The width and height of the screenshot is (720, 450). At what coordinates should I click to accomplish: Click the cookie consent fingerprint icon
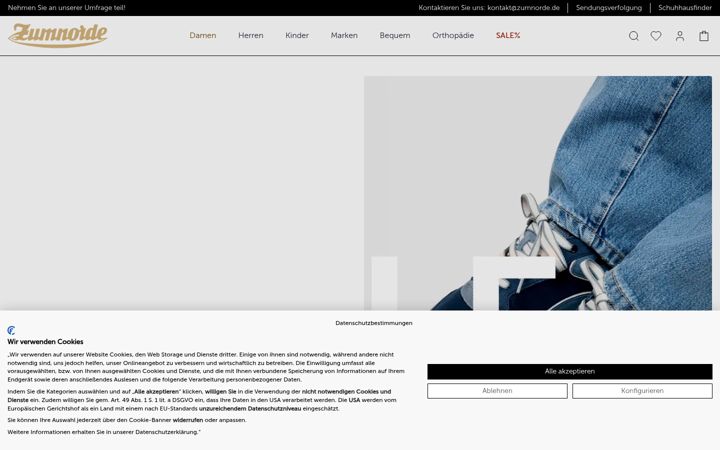pyautogui.click(x=11, y=330)
